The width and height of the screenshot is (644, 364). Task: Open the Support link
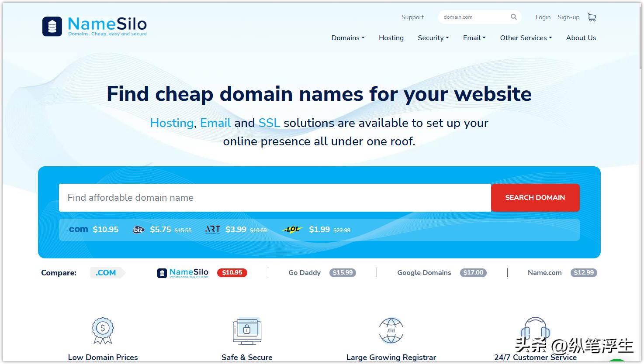tap(412, 17)
